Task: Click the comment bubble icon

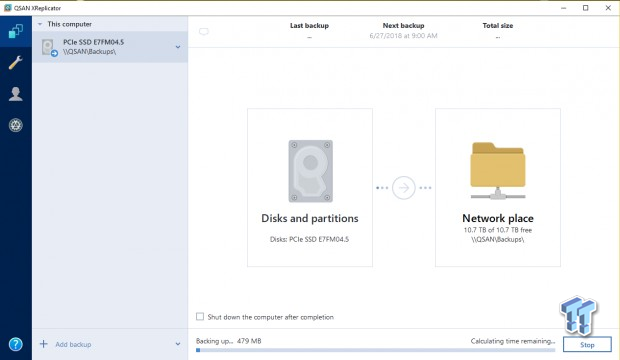Action: pyautogui.click(x=204, y=32)
